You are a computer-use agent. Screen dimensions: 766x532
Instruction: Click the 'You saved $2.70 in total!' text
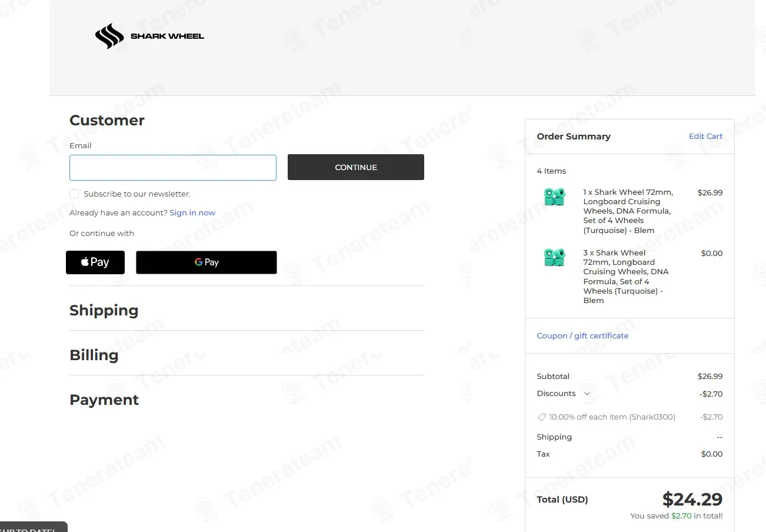point(677,516)
